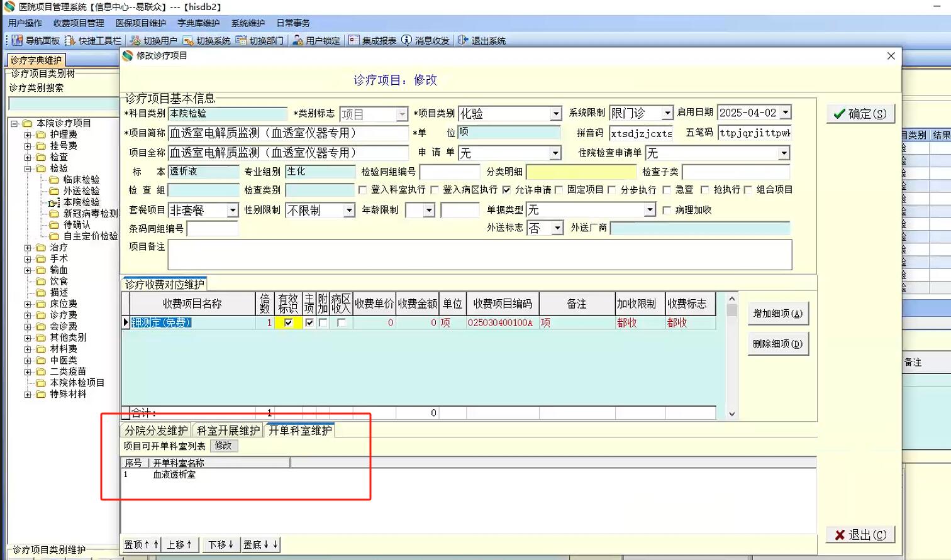This screenshot has width=951, height=560.
Task: Tick the 固定项目 checkbox
Action: pos(559,190)
